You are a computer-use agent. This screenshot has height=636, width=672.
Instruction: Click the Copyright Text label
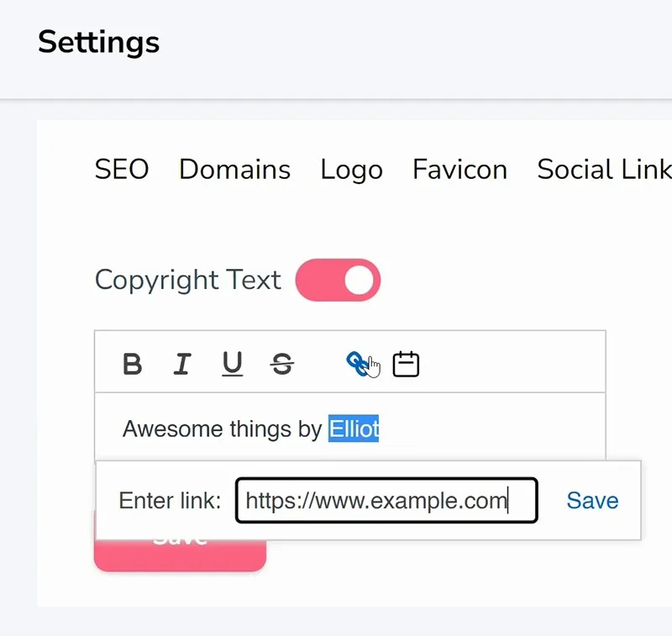tap(187, 281)
